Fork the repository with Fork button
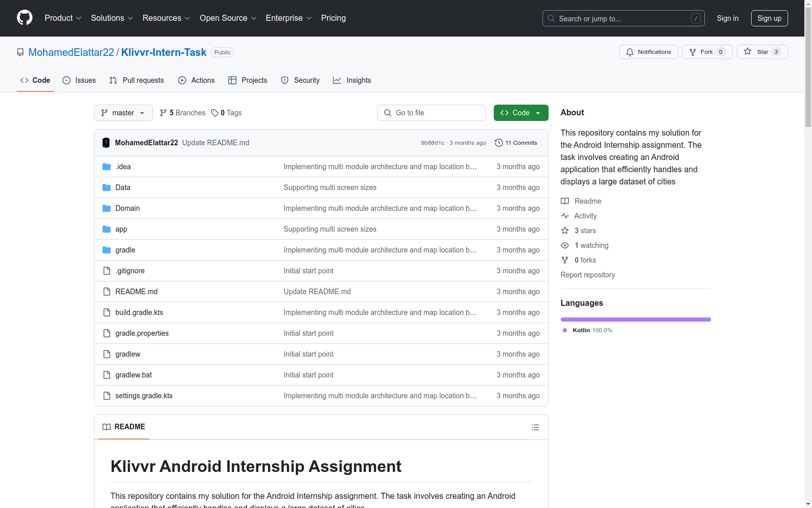This screenshot has height=508, width=812. click(707, 52)
